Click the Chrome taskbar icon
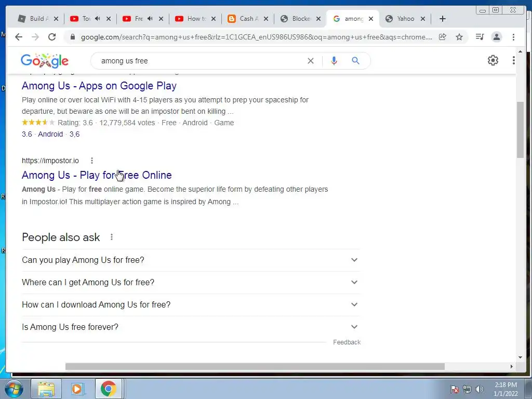532x399 pixels. tap(108, 389)
